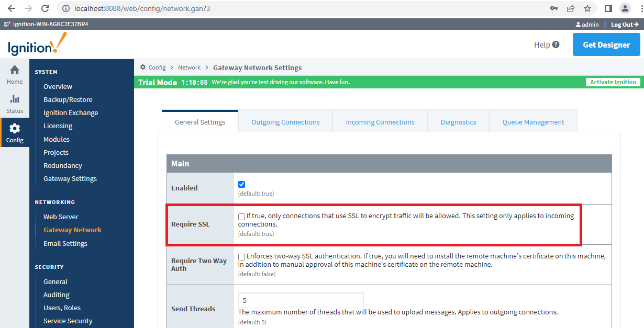Open the Diagnostics tab
Image resolution: width=644 pixels, height=328 pixels.
458,121
